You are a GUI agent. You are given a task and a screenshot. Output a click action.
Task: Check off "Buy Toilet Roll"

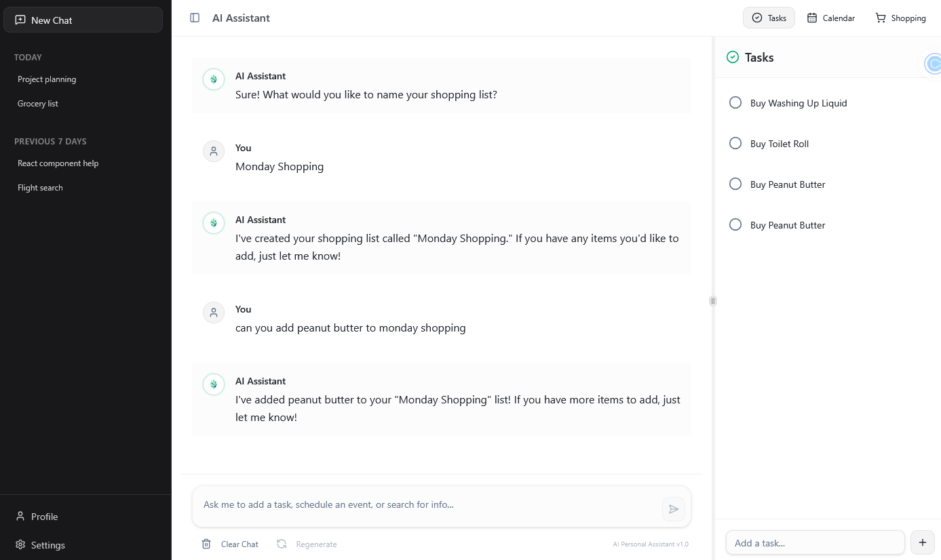click(735, 143)
